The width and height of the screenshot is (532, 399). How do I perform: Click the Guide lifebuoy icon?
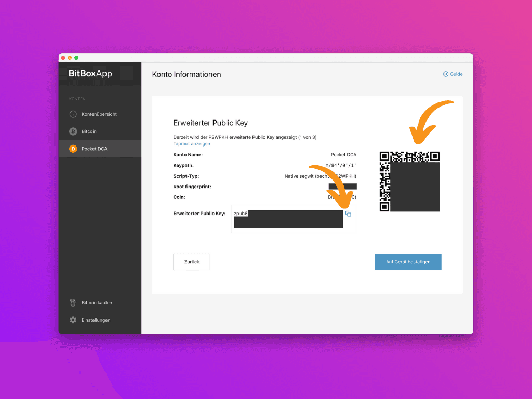[x=445, y=74]
